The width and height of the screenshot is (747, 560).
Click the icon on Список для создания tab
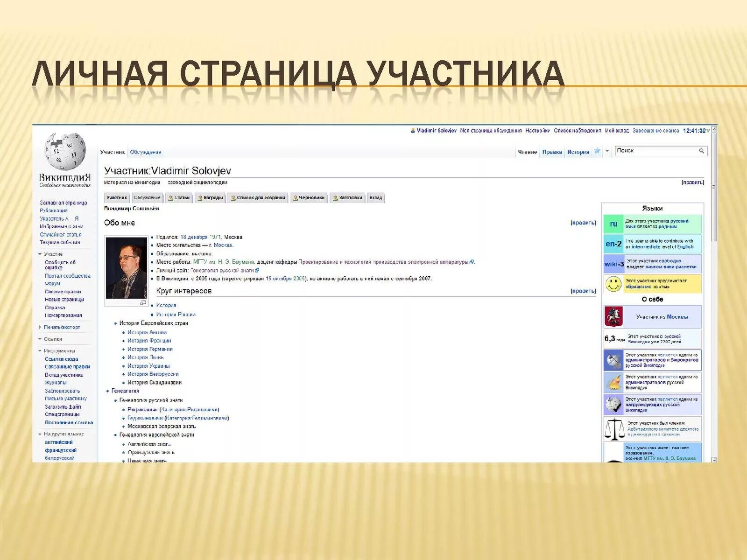point(233,198)
